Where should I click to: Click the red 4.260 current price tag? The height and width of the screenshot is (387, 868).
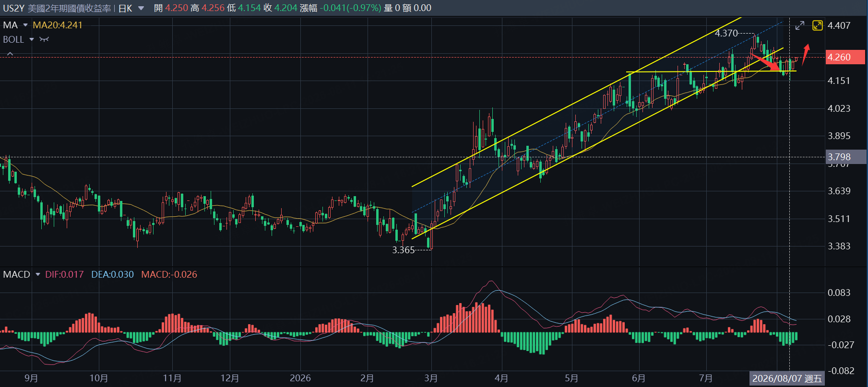(845, 57)
